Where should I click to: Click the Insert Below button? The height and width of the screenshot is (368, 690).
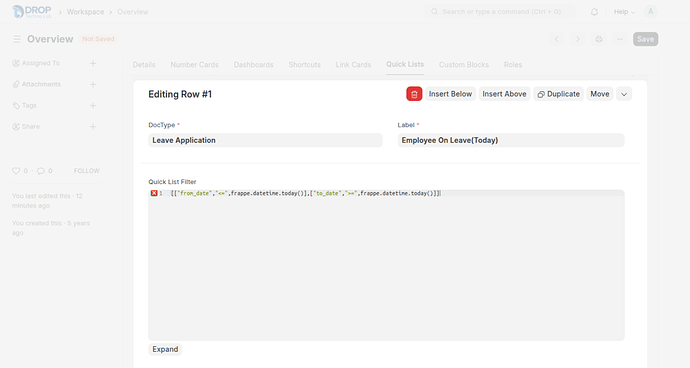point(450,94)
